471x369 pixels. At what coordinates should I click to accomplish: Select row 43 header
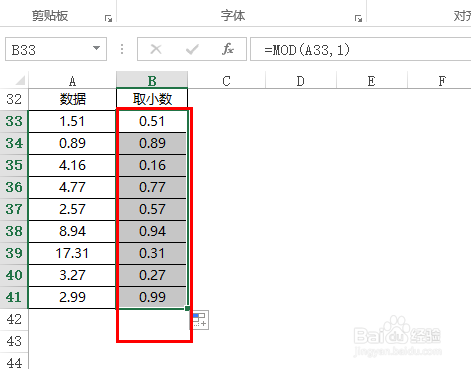[x=14, y=341]
